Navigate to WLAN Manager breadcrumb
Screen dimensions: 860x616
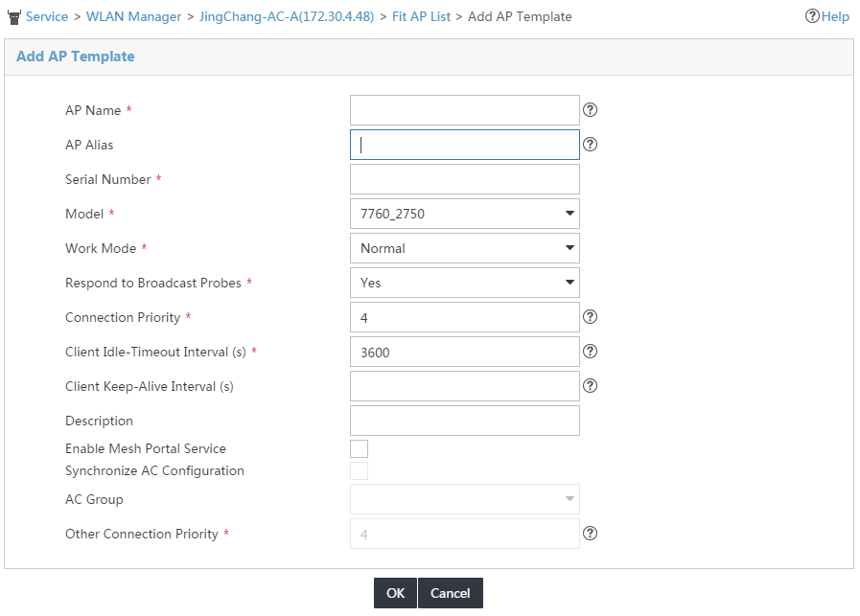click(134, 16)
